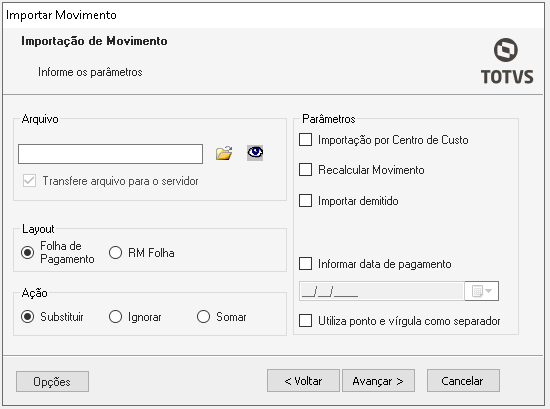Screen dimensions: 550x409
Task: Click the TOTVS logo
Action: tap(507, 62)
